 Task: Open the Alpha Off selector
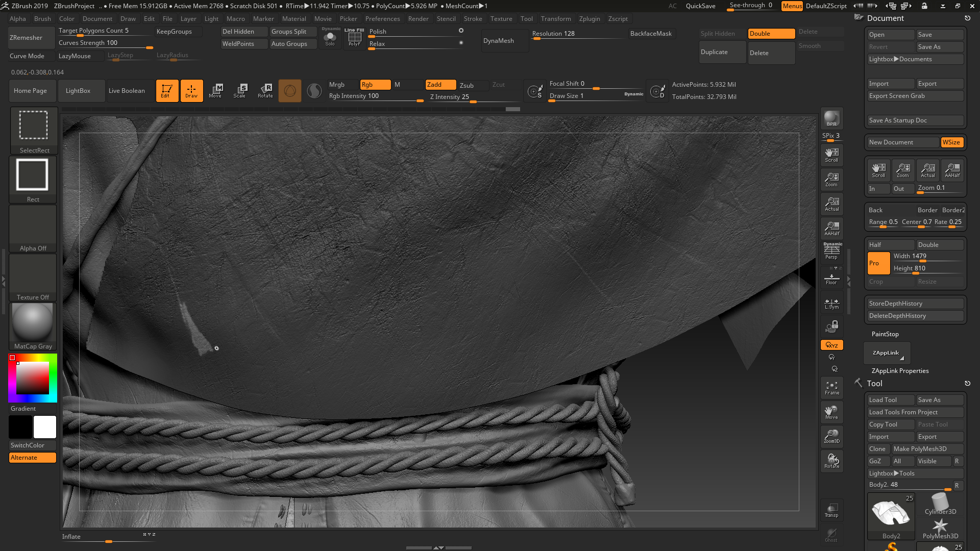click(x=33, y=229)
